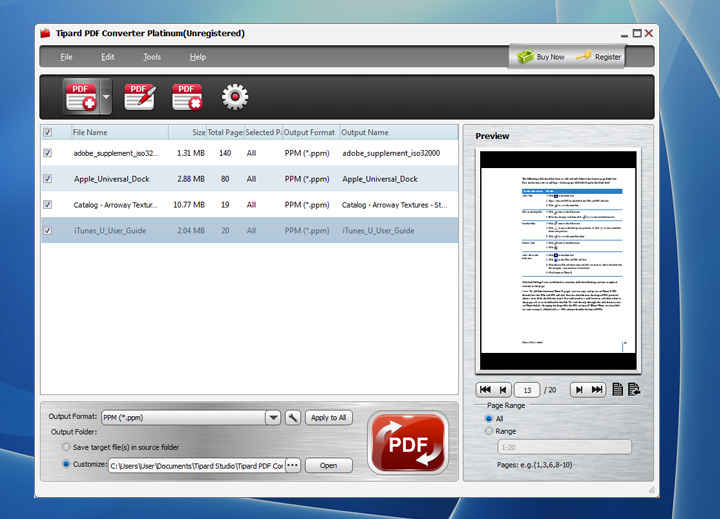Start conversion with the big PDF button
Image resolution: width=720 pixels, height=519 pixels.
(x=407, y=442)
